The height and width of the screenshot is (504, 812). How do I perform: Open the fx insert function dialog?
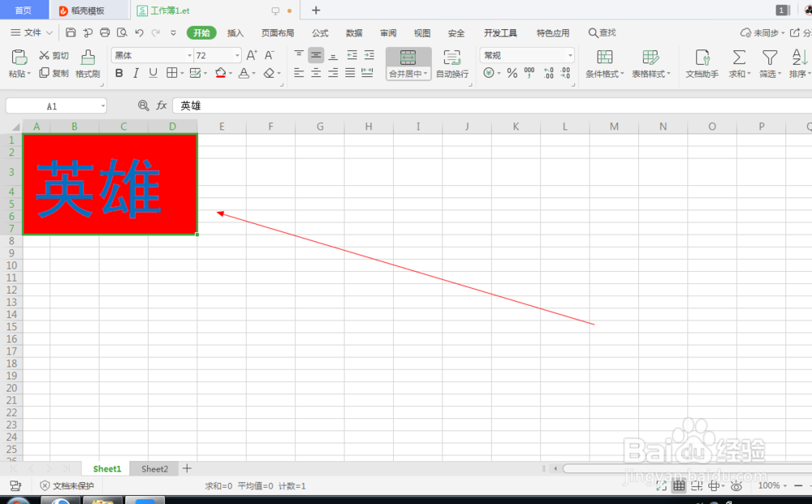pyautogui.click(x=162, y=106)
